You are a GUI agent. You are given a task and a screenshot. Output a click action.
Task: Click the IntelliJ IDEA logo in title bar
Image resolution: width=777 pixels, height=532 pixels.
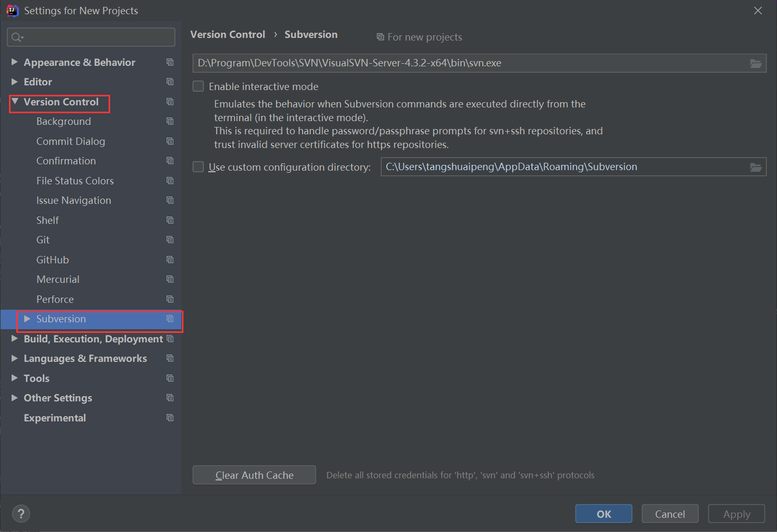pos(12,11)
